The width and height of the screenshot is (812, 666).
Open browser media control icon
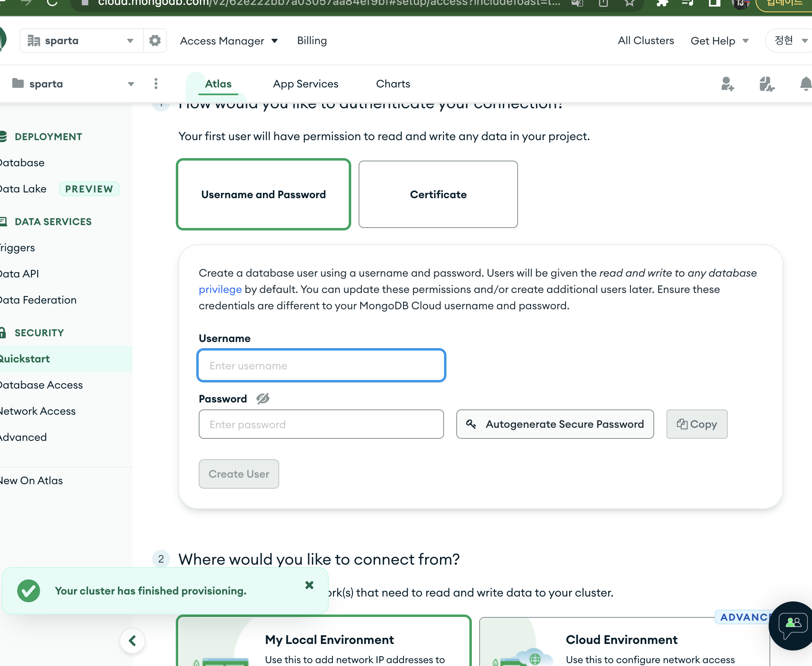tap(688, 3)
